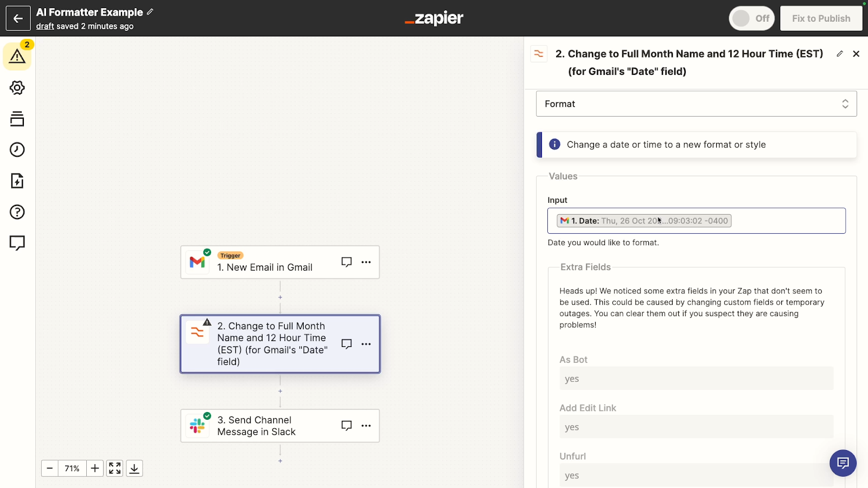Open more options for New Email in Gmail step
This screenshot has width=868, height=488.
[x=366, y=262]
